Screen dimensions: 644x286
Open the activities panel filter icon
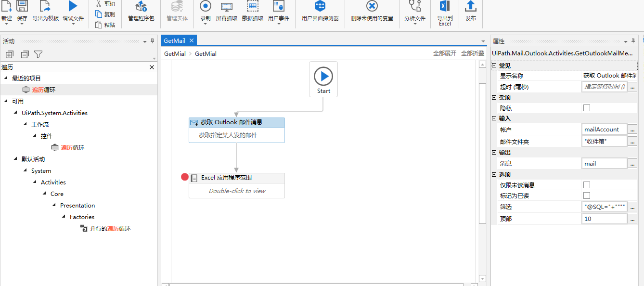(x=39, y=54)
